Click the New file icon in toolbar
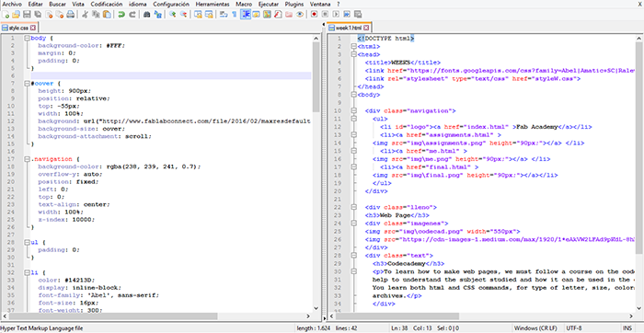The image size is (644, 333). coord(6,15)
